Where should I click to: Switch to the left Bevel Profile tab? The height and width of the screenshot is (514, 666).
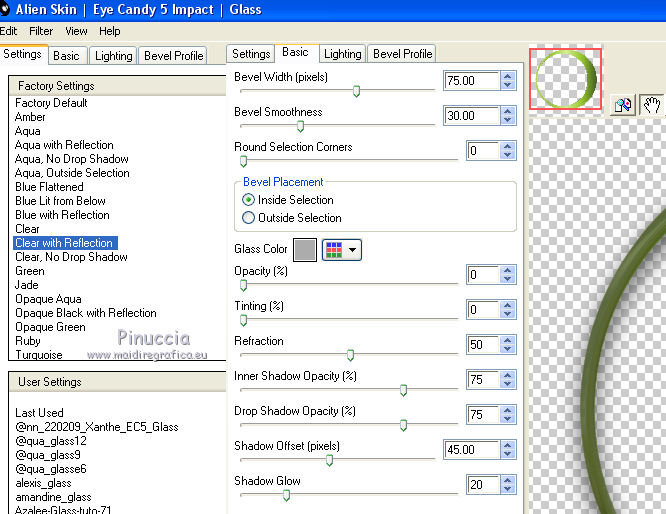[173, 56]
